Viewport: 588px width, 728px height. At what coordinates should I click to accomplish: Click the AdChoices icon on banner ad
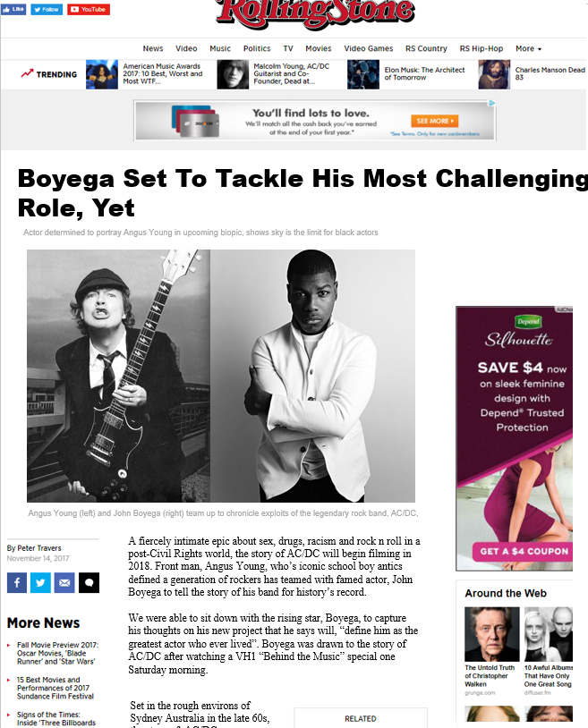click(492, 103)
